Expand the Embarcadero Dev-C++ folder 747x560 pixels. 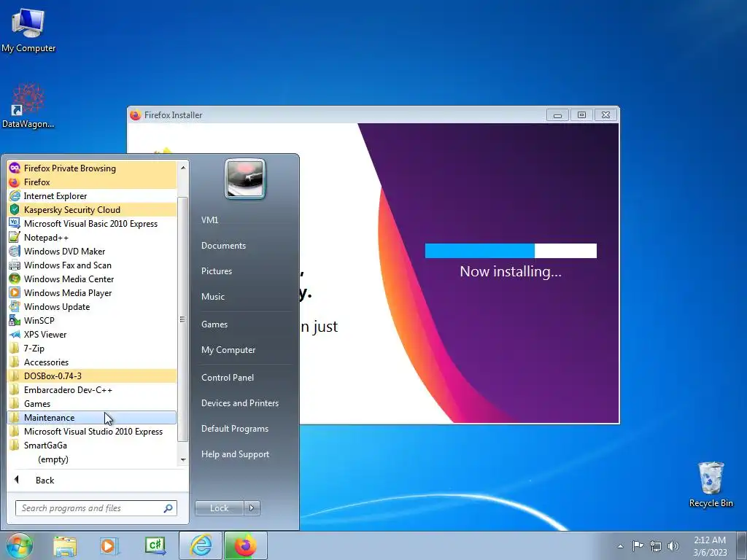[92, 389]
